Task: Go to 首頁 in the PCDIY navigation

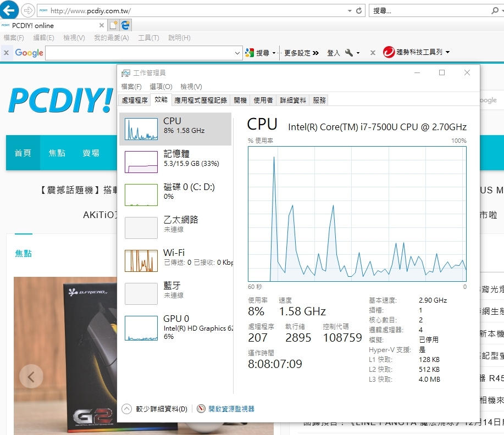Action: pyautogui.click(x=23, y=153)
